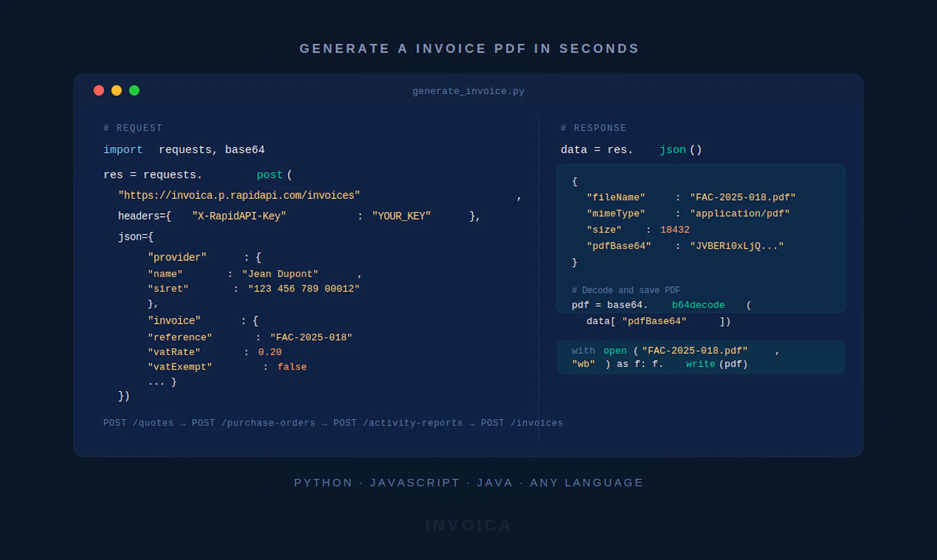Screen dimensions: 937x560
Task: Click the 'ANY LANGUAGE' label in the footer line
Action: (587, 483)
